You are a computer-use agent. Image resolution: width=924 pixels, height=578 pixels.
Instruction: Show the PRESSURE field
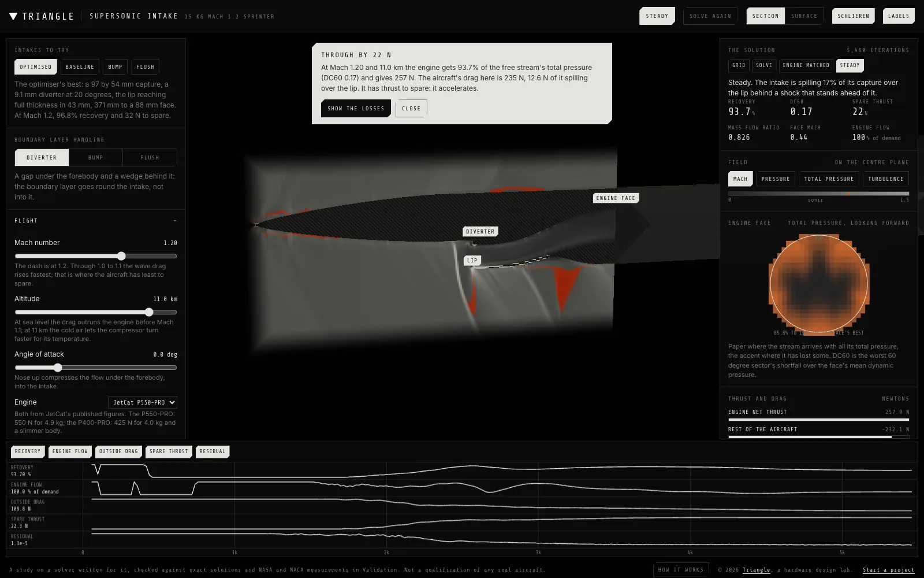click(x=776, y=179)
